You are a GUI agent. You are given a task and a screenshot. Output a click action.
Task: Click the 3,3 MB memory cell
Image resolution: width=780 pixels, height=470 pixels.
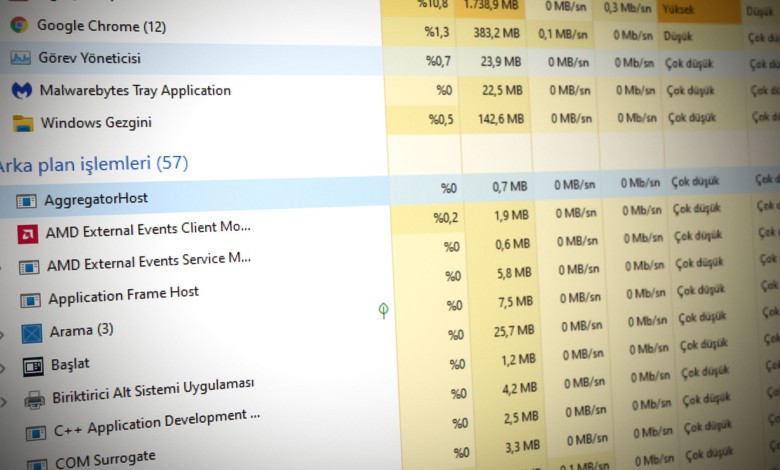pos(522,446)
